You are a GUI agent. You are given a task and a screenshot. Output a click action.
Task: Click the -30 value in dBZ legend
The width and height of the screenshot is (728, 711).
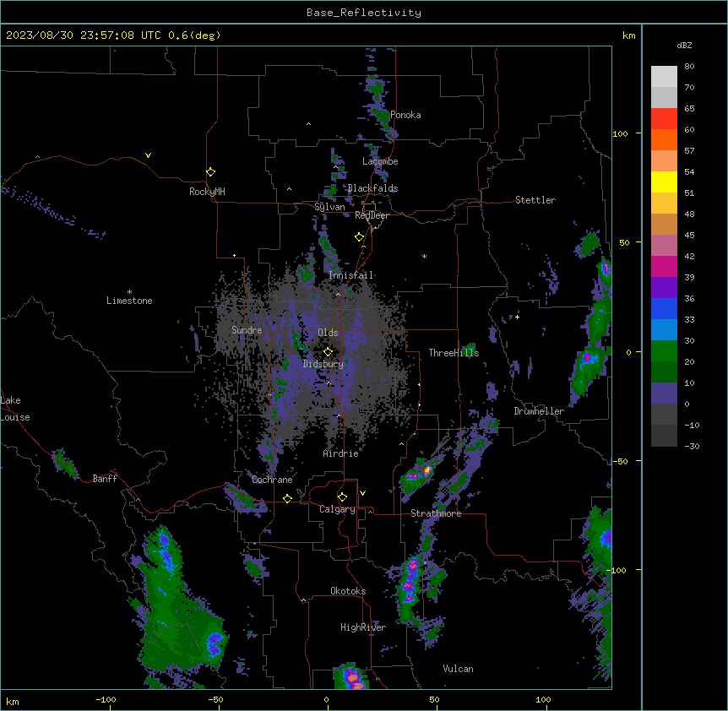point(692,446)
